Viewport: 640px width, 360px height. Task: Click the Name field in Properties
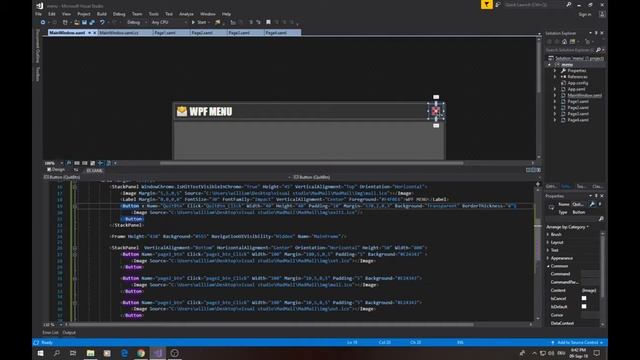[579, 204]
